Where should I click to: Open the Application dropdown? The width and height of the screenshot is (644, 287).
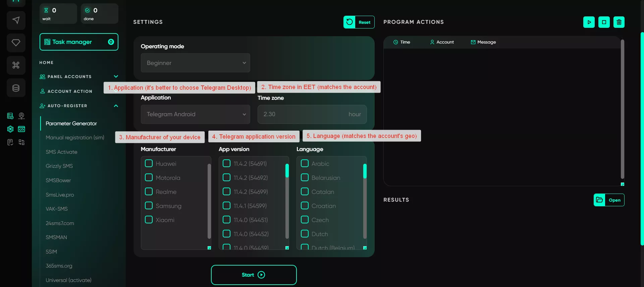(x=196, y=114)
